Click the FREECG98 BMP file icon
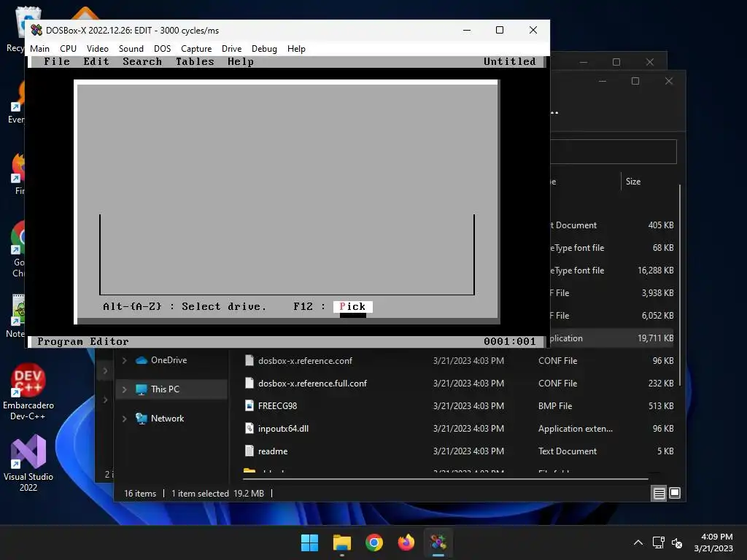This screenshot has height=560, width=747. coord(249,405)
